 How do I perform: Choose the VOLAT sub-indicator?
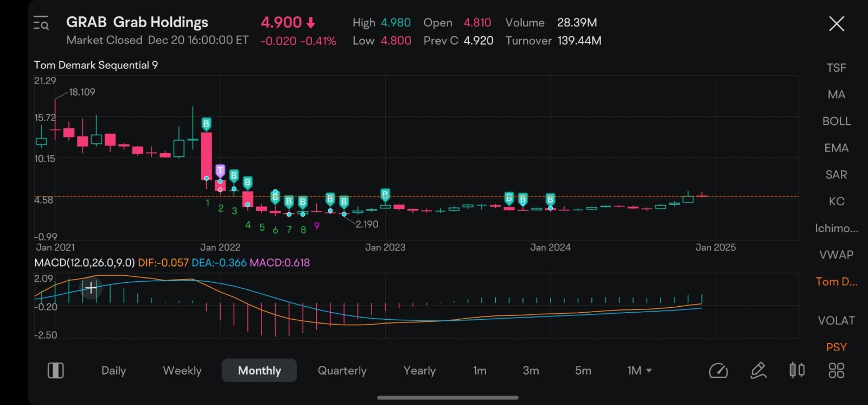(836, 320)
